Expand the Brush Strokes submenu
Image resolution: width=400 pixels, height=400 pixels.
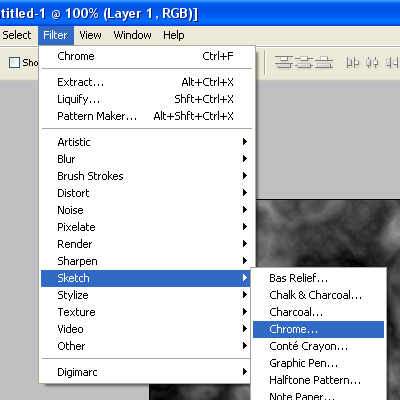click(146, 176)
